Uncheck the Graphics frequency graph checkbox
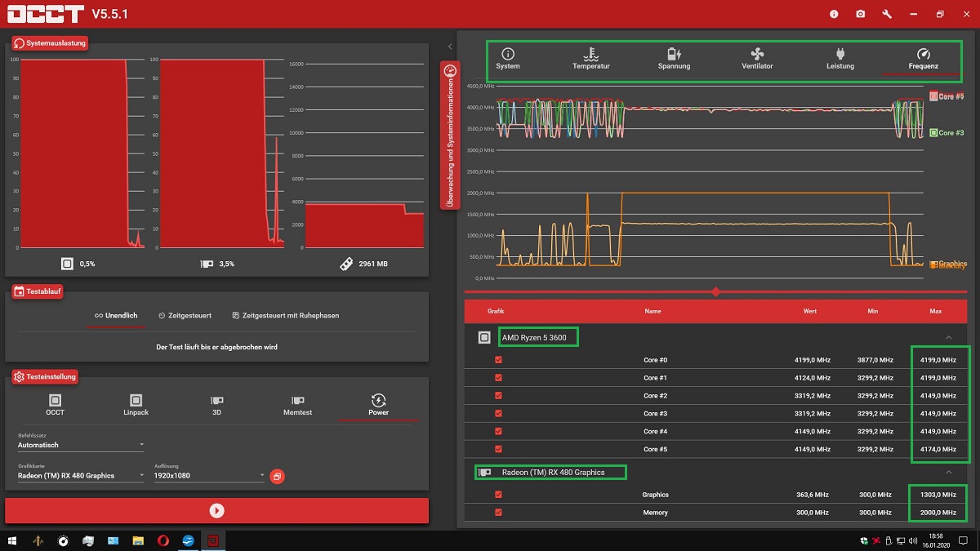 click(x=498, y=494)
